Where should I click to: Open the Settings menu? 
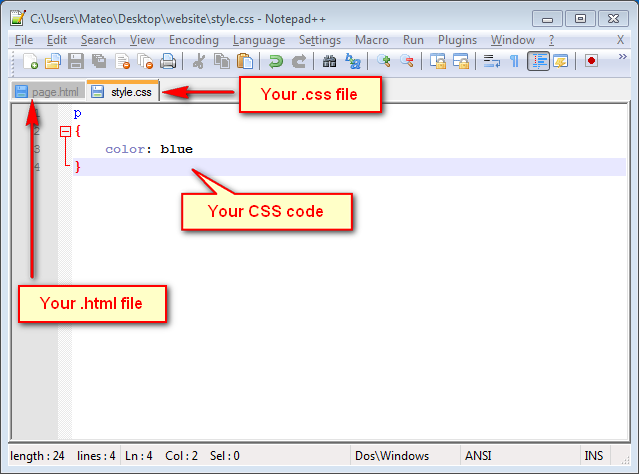[x=320, y=40]
